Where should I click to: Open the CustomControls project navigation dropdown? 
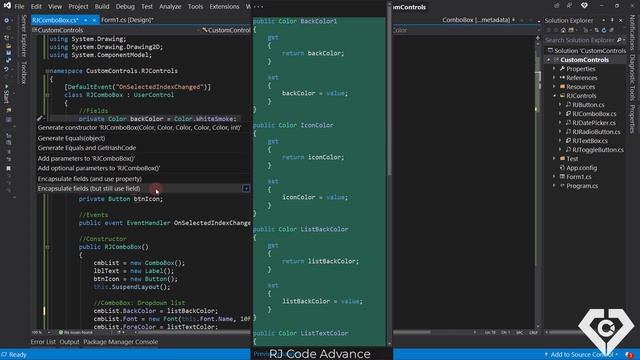(116, 30)
